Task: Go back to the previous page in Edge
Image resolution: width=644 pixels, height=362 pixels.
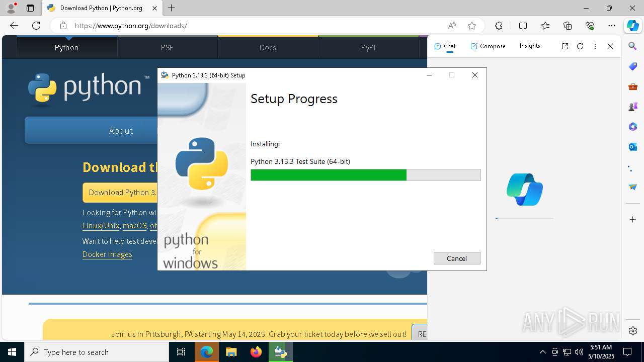Action: click(x=14, y=26)
